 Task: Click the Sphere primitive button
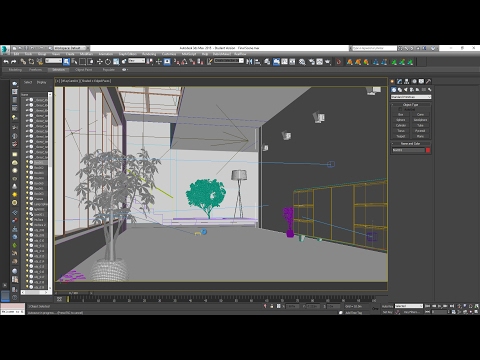[401, 120]
